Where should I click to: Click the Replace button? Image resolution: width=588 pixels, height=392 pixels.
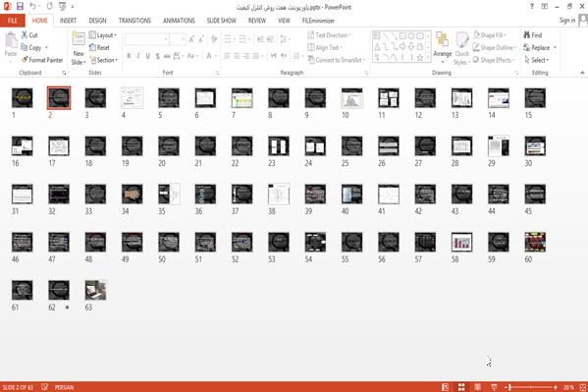coord(540,47)
